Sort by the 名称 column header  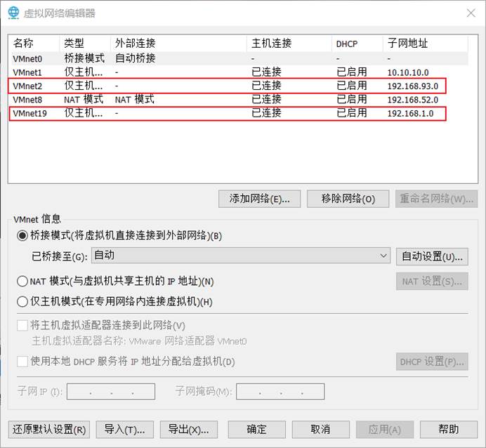[23, 44]
